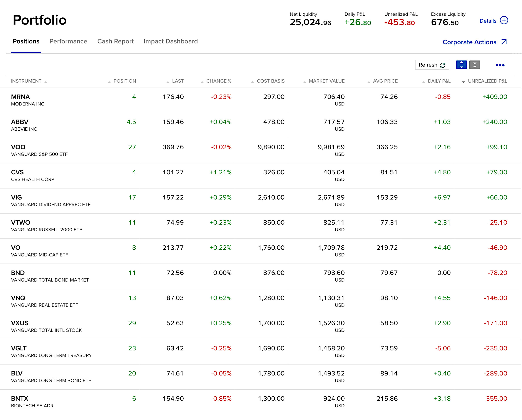The width and height of the screenshot is (522, 420).
Task: Click BND daily P&L 0.00
Action: 444,273
